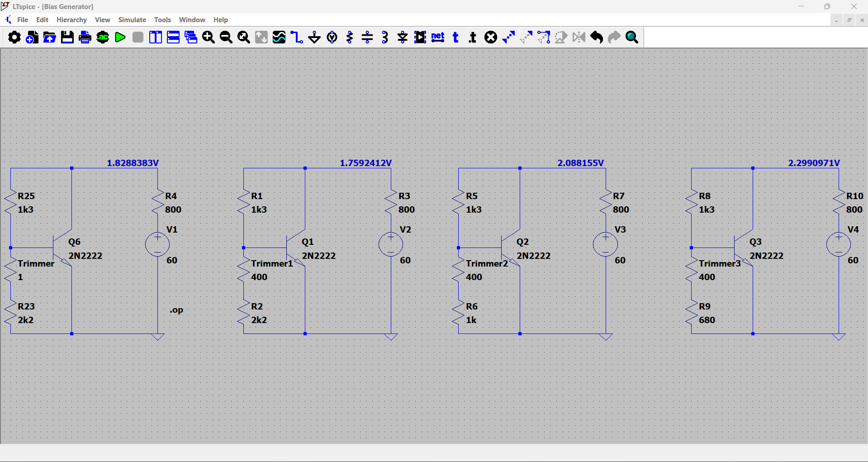Image resolution: width=868 pixels, height=462 pixels.
Task: Place a ground symbol
Action: point(314,37)
